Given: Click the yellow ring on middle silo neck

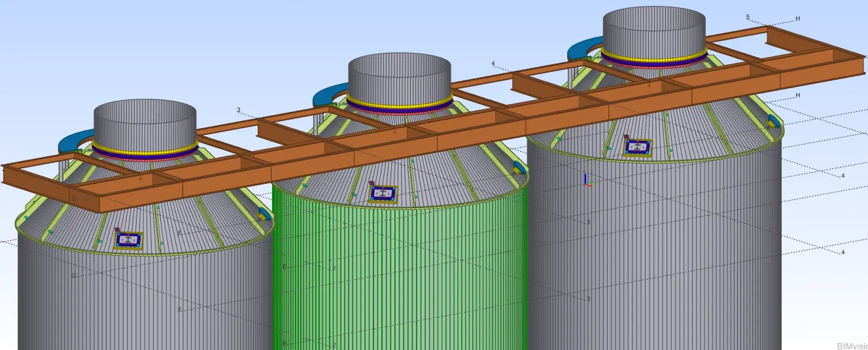Looking at the screenshot, I should (x=399, y=102).
